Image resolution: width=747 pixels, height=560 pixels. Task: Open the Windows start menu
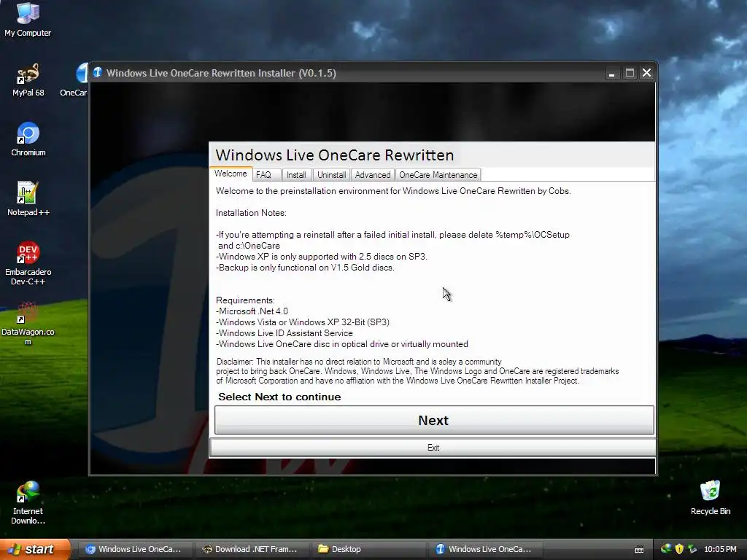point(35,549)
